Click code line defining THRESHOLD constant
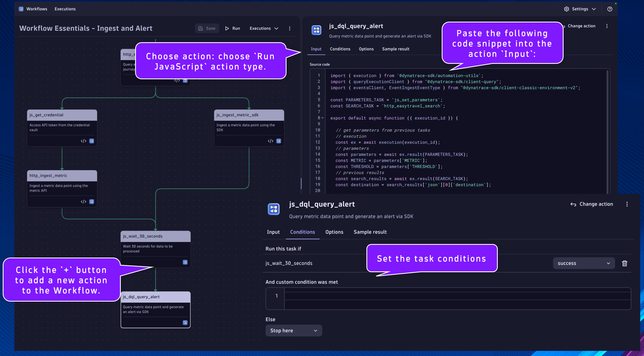 point(389,167)
